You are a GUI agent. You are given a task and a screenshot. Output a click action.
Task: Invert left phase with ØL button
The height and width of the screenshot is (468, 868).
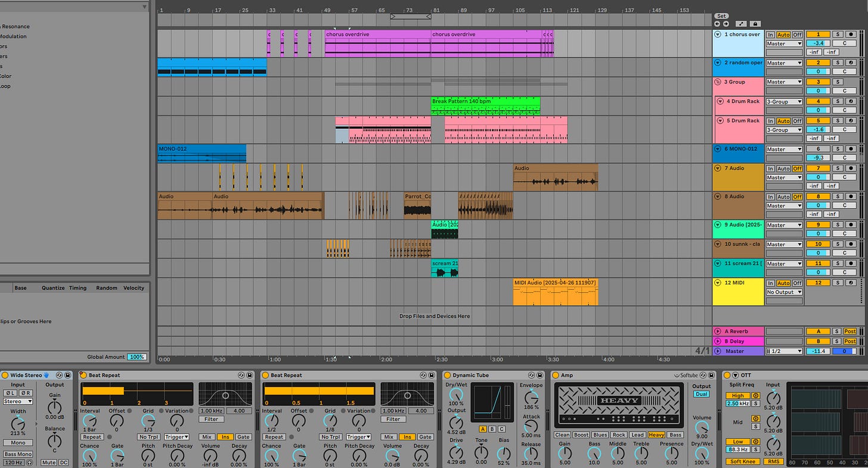(10, 393)
